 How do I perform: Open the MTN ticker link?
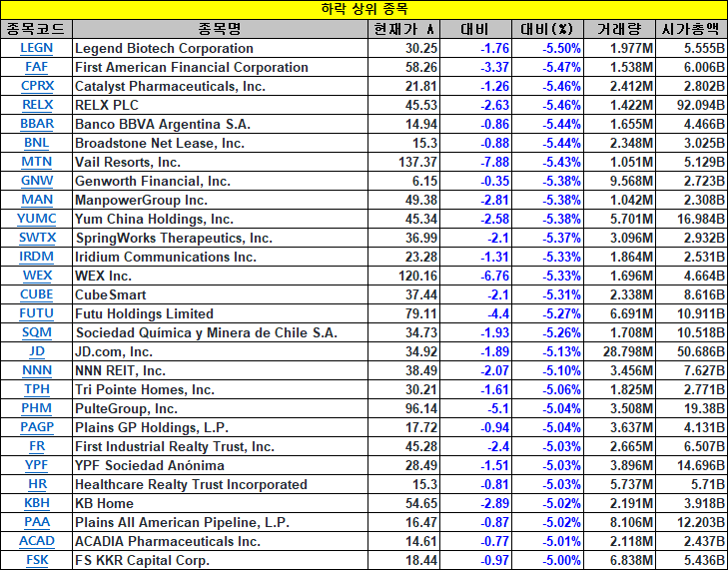pos(37,162)
